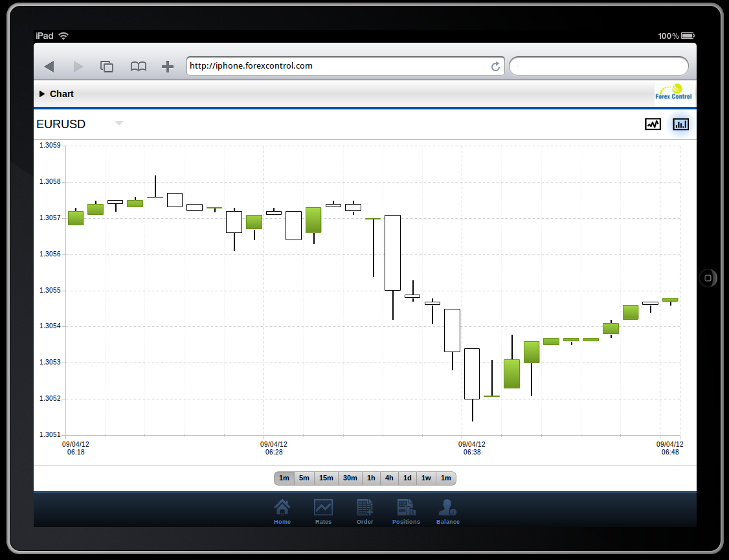Image resolution: width=729 pixels, height=560 pixels.
Task: Select the 15m timeframe
Action: tap(326, 478)
